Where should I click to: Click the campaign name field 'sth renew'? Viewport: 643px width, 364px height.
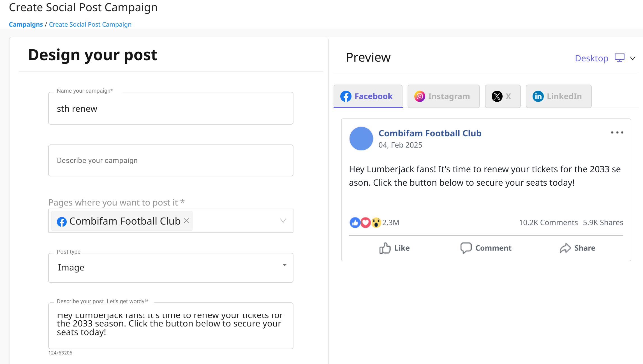171,108
